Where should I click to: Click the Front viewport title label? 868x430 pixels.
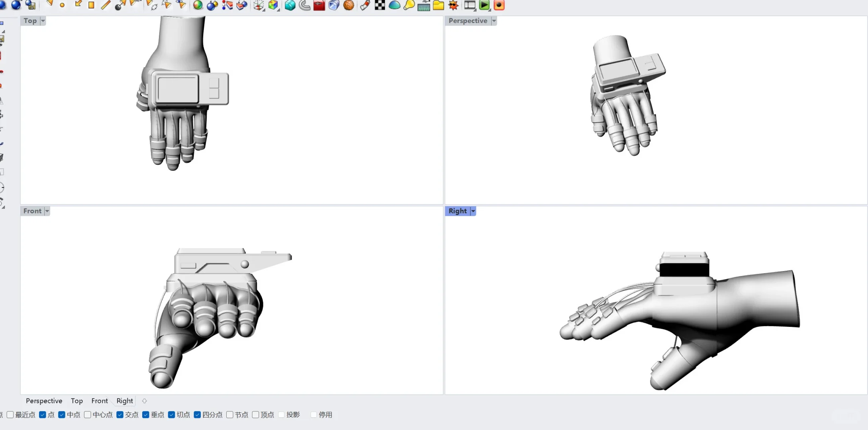click(32, 211)
